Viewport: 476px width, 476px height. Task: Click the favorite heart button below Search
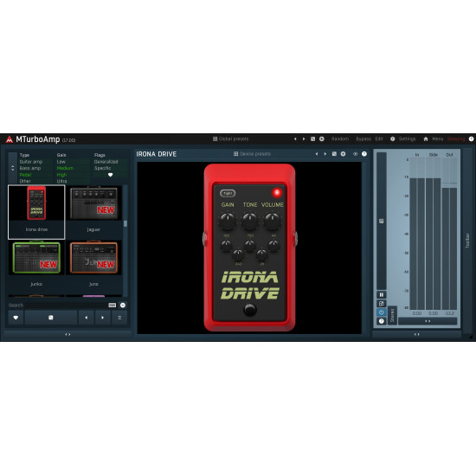coord(16,318)
